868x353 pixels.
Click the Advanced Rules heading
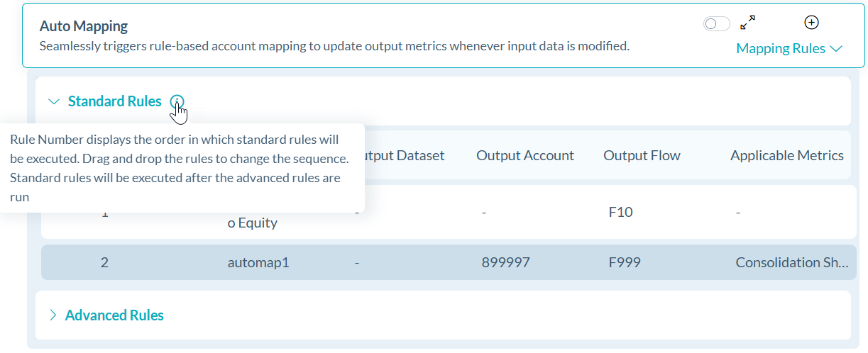point(114,315)
